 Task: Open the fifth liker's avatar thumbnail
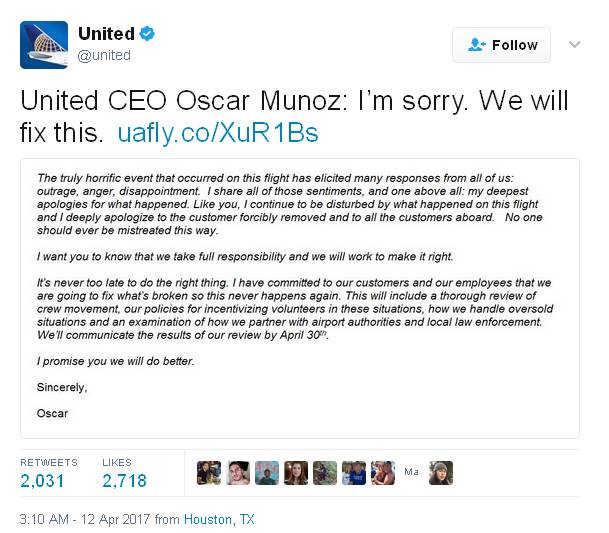(325, 473)
